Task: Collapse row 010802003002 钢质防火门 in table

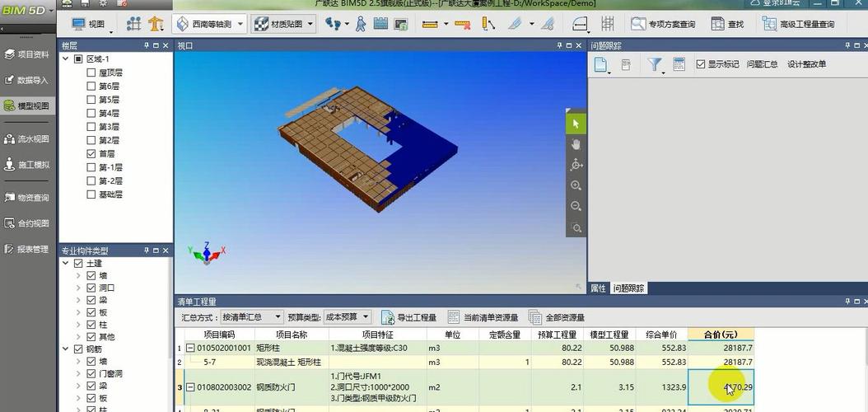Action: click(190, 387)
